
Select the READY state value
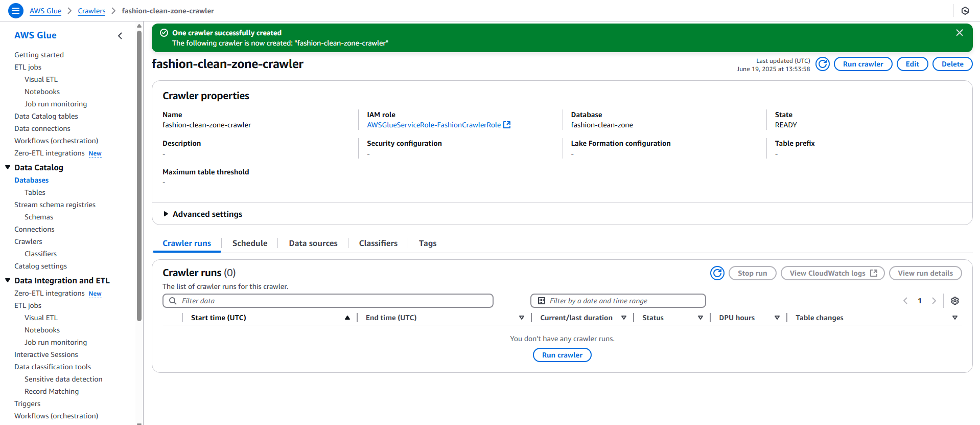click(786, 125)
